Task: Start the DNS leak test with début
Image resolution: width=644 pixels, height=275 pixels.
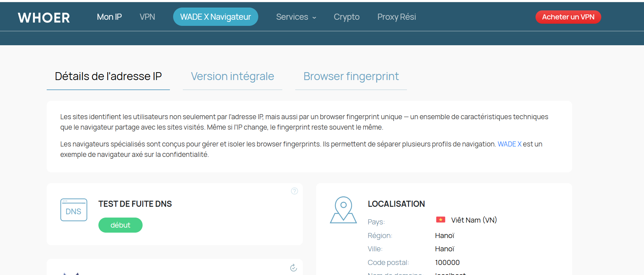Action: (120, 225)
